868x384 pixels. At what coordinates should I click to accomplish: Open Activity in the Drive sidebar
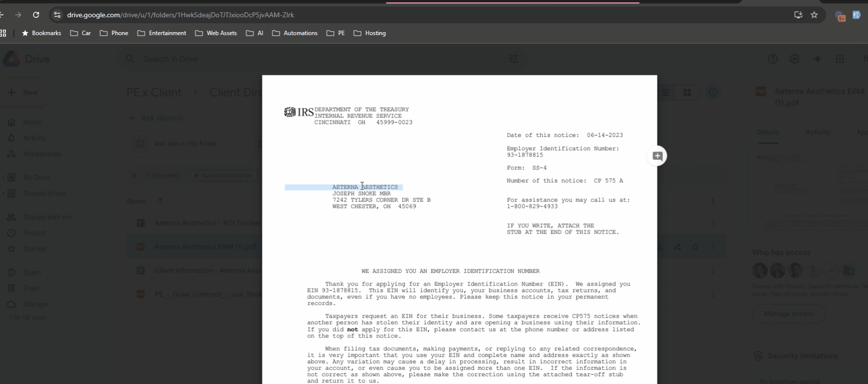click(x=35, y=138)
